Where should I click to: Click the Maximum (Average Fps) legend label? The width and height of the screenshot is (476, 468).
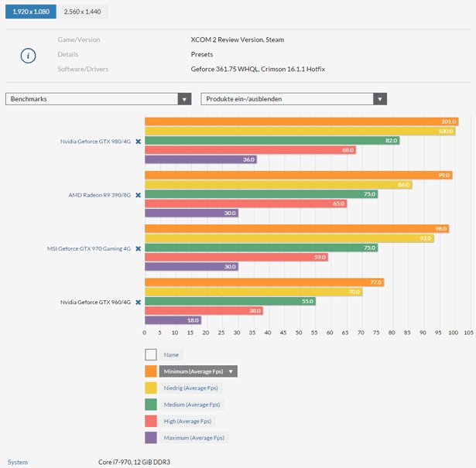[193, 438]
